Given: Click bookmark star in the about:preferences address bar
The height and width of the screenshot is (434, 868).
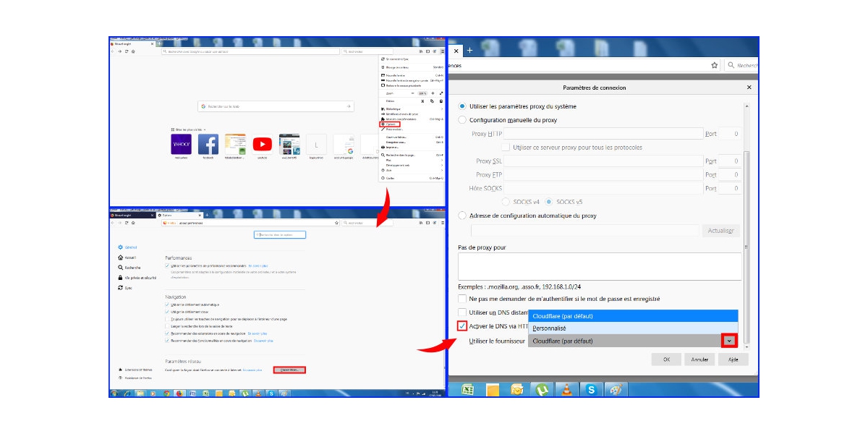Looking at the screenshot, I should (338, 223).
